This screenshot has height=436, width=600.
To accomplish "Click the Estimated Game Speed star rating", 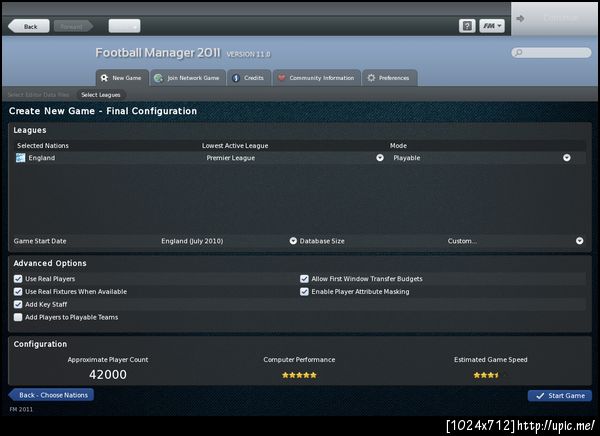I will point(486,375).
